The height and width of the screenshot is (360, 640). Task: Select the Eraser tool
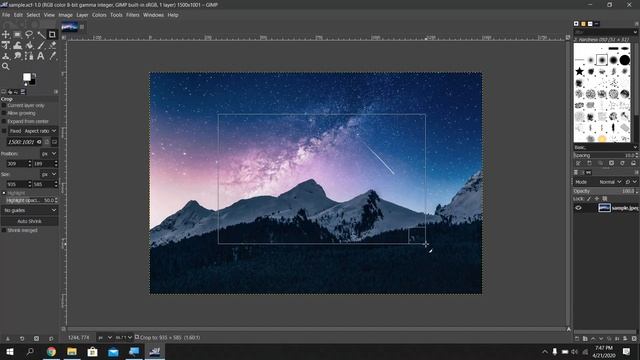coord(52,45)
